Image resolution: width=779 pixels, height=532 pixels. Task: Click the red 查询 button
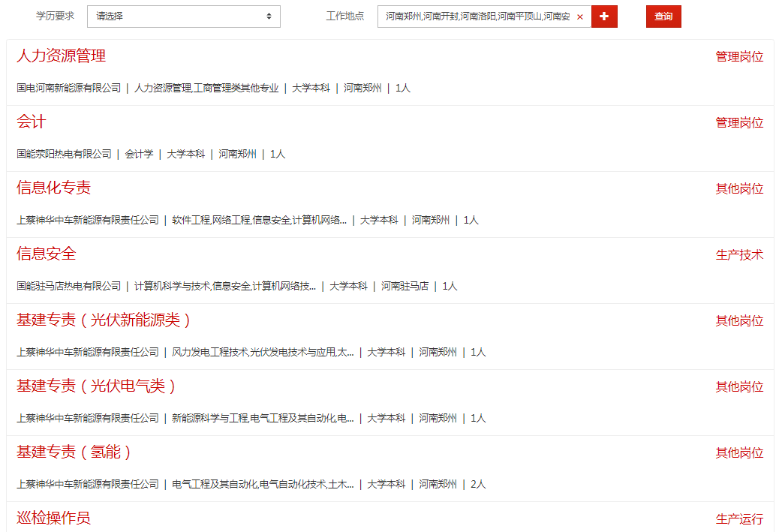tap(663, 17)
